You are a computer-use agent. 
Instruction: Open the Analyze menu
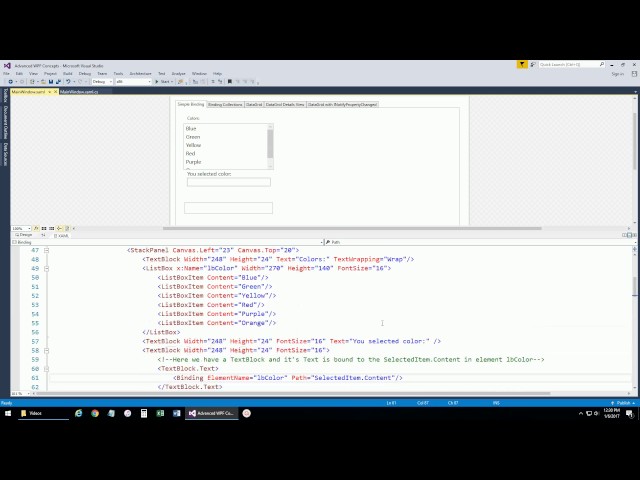coord(178,74)
